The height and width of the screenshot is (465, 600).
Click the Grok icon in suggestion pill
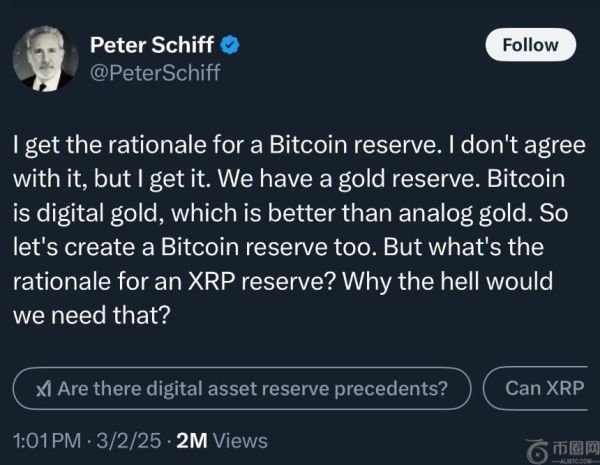coord(43,388)
